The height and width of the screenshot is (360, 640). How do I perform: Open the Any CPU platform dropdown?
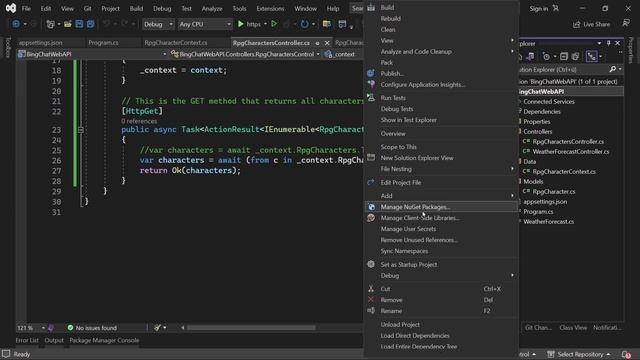point(205,24)
